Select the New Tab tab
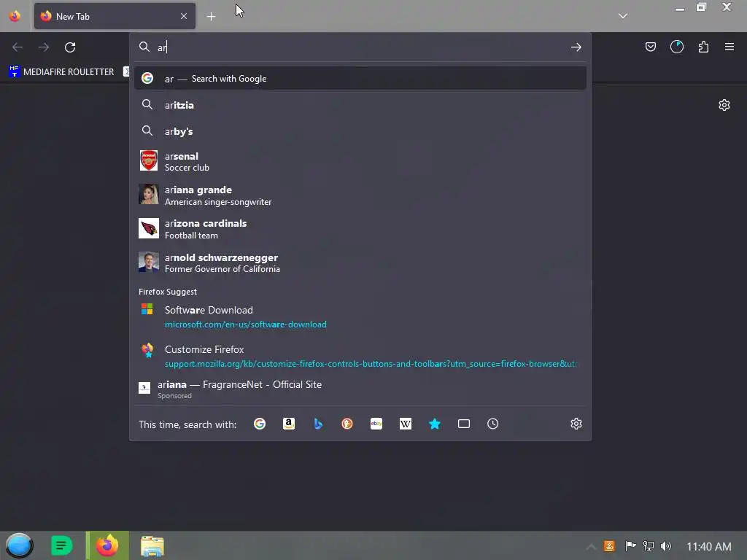 tap(115, 16)
